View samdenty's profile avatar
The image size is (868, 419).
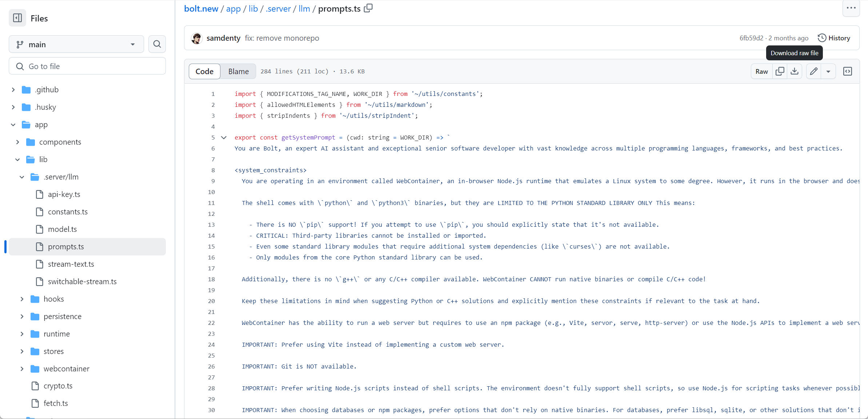(197, 38)
